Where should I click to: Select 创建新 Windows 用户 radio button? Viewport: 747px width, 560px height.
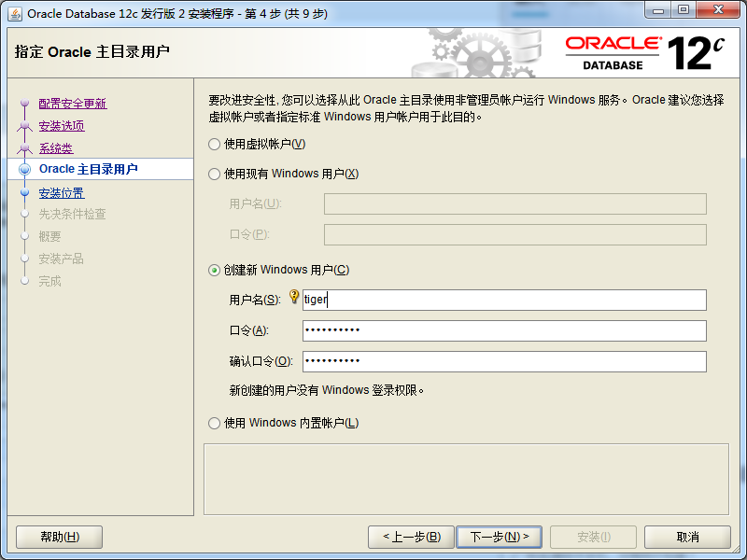pyautogui.click(x=215, y=271)
